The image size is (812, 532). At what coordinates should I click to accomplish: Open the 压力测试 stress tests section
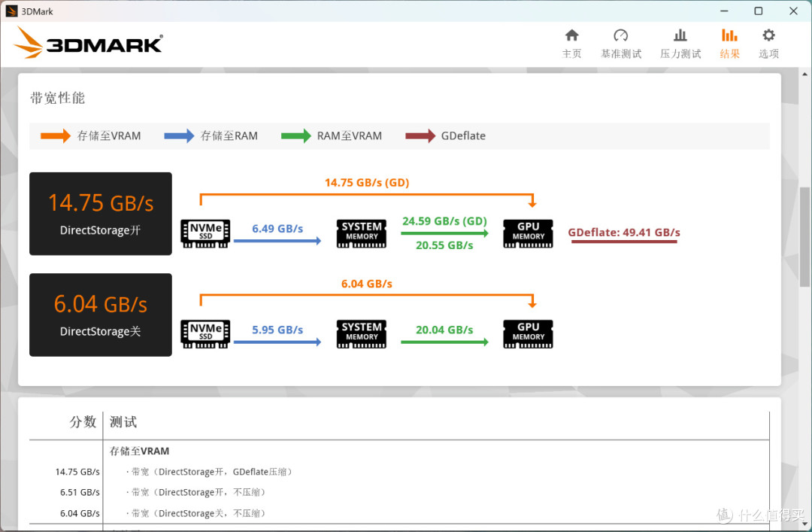click(680, 44)
